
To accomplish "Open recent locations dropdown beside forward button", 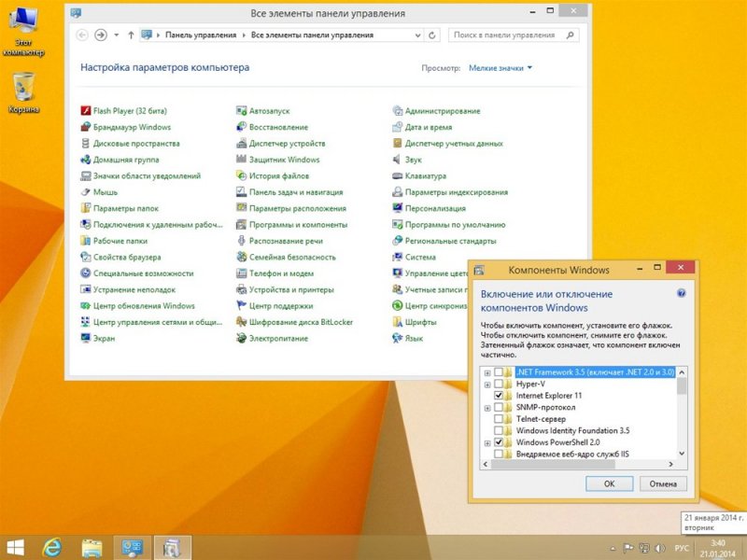I will pos(116,35).
